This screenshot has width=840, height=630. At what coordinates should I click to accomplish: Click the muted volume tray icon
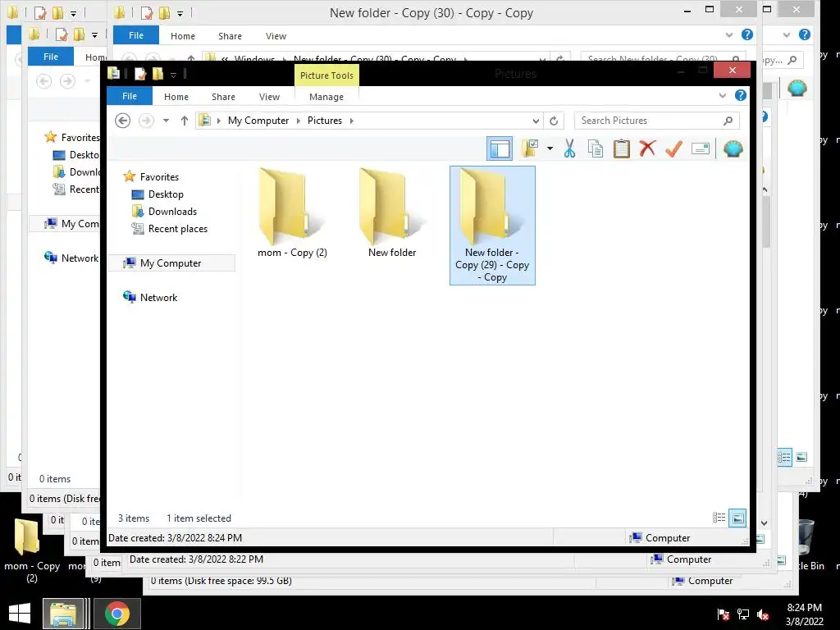pyautogui.click(x=763, y=614)
